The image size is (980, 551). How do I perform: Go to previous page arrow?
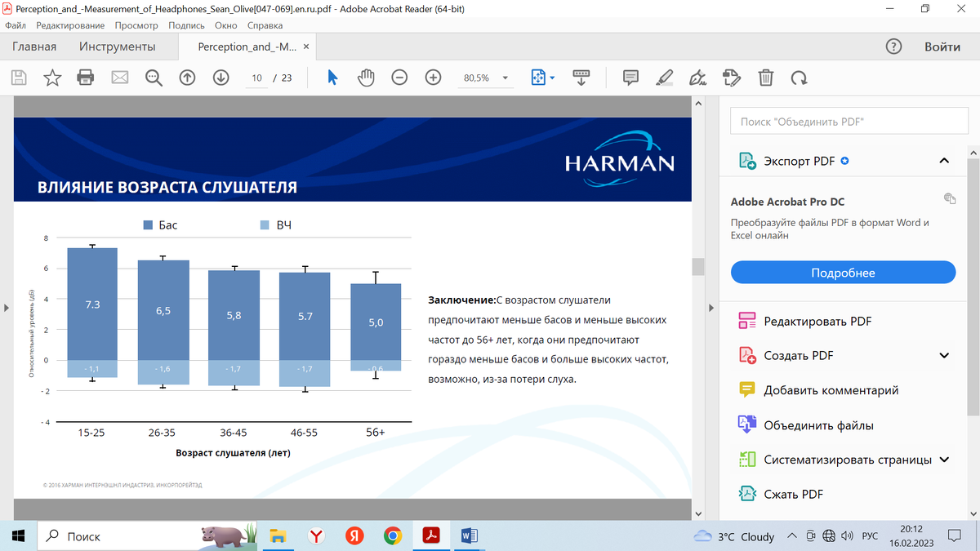(187, 78)
